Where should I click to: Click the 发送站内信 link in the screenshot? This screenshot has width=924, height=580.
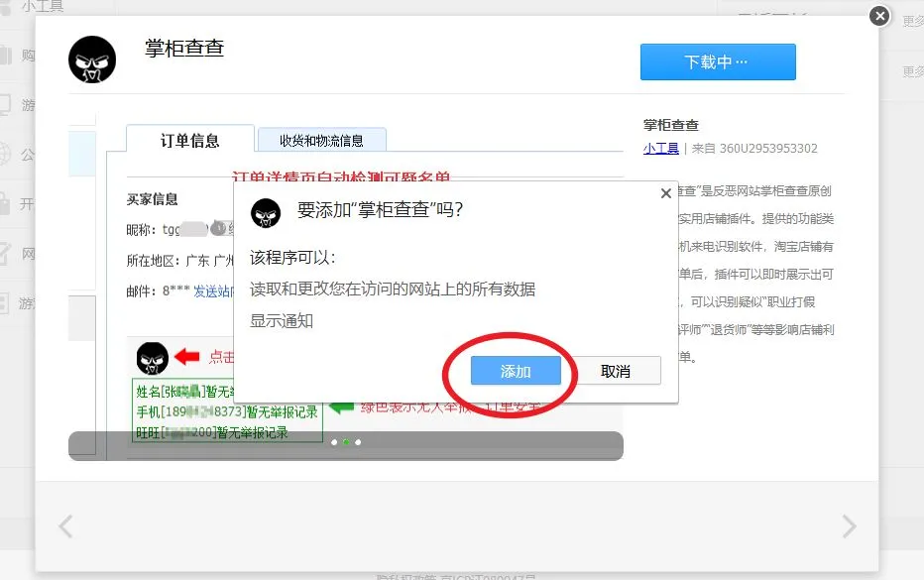[x=213, y=291]
